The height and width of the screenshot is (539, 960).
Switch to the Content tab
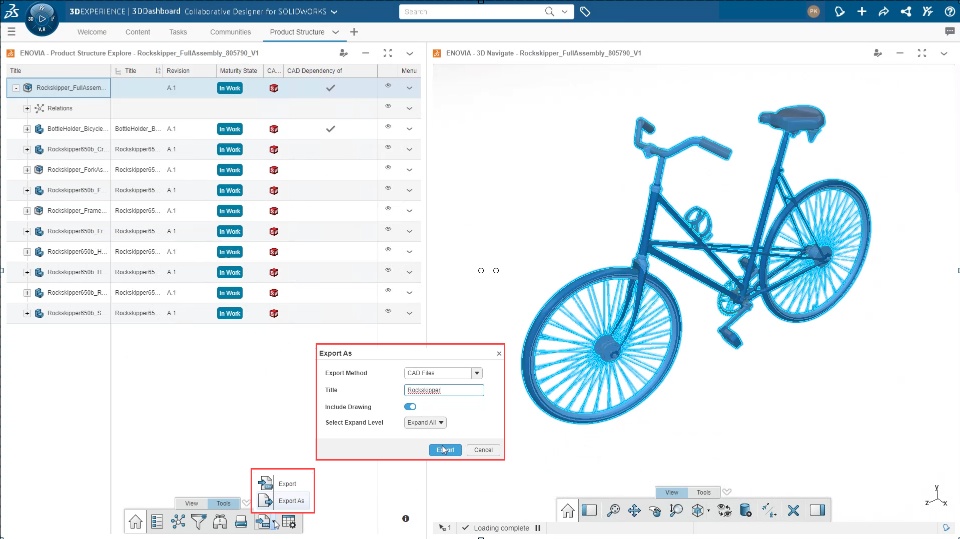(138, 32)
